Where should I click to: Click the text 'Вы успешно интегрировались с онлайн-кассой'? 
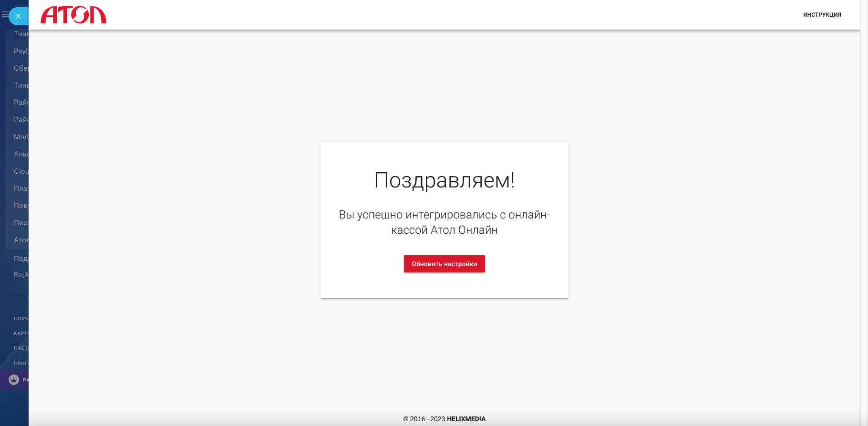point(444,222)
